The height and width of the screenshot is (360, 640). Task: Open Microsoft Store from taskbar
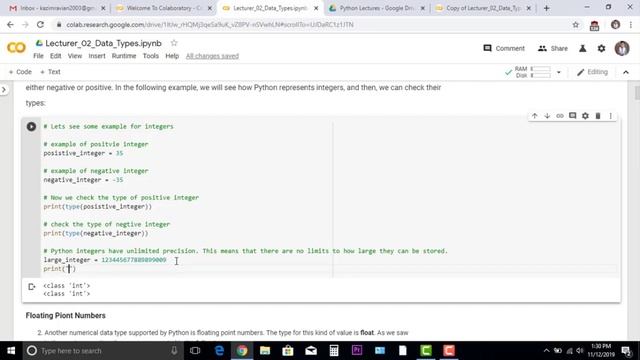288,351
